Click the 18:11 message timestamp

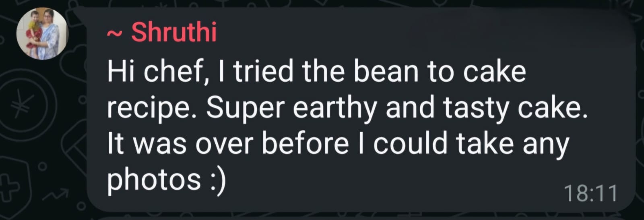point(590,193)
